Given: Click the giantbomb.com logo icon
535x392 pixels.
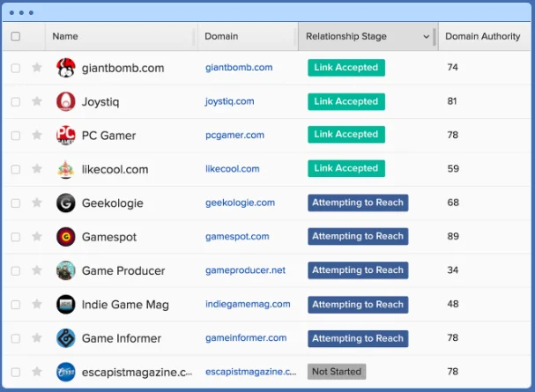Looking at the screenshot, I should [x=65, y=68].
